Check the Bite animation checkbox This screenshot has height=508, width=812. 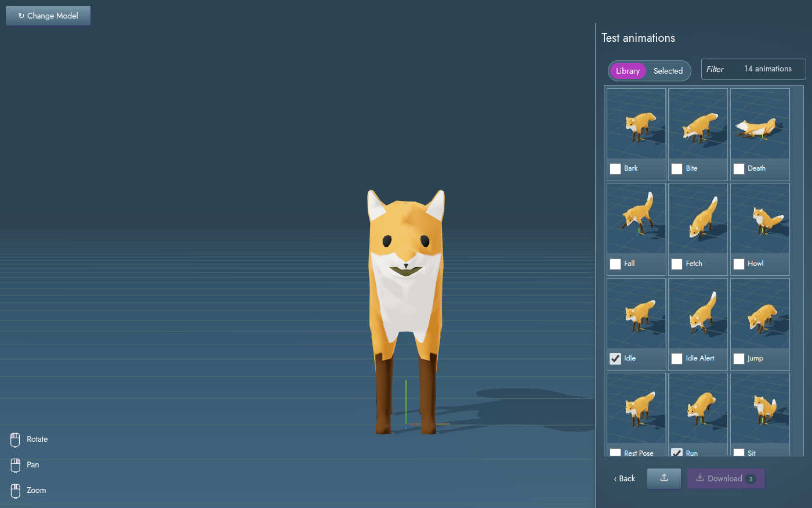point(677,169)
